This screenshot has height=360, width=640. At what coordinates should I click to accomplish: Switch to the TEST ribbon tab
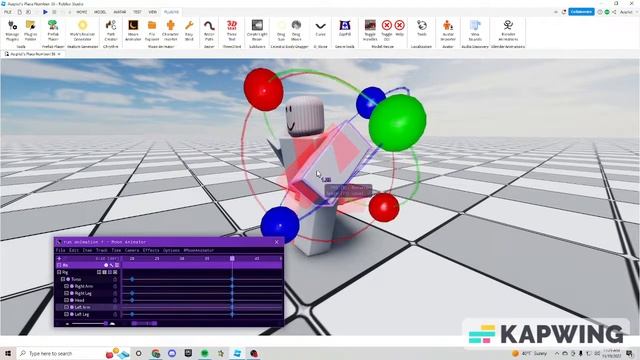click(137, 12)
